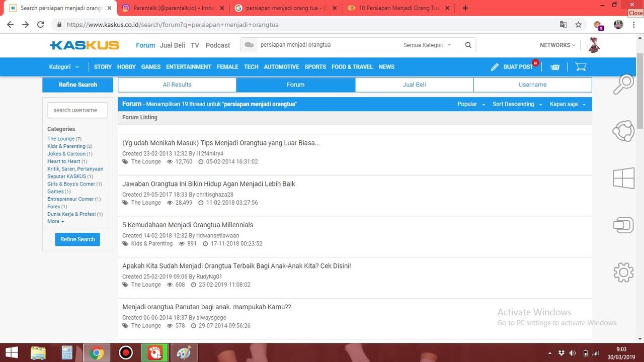Click the search username input field

coord(77,110)
